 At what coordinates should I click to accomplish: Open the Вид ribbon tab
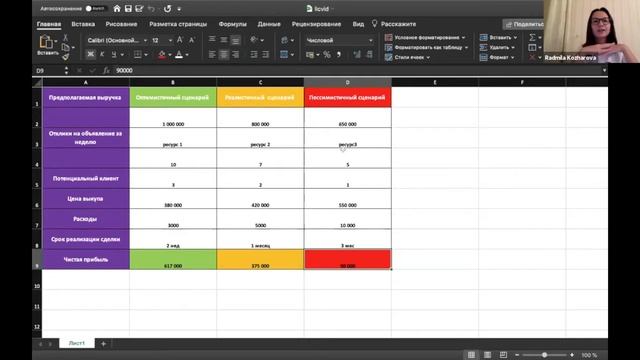point(358,24)
